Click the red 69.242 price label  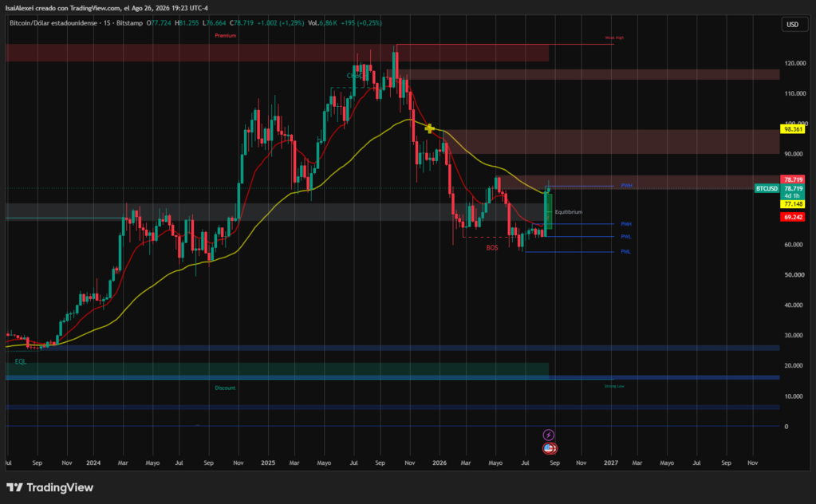[x=793, y=217]
